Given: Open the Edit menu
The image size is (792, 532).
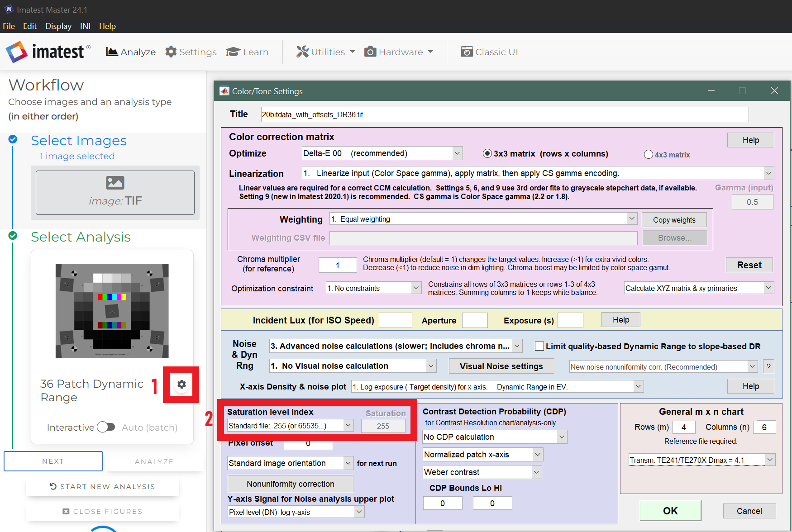Looking at the screenshot, I should point(30,26).
